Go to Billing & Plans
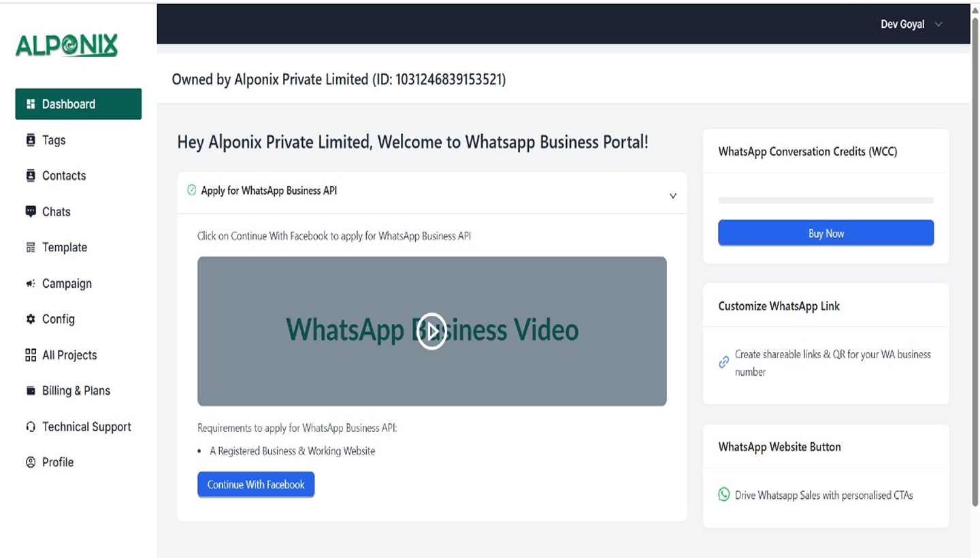 tap(76, 391)
